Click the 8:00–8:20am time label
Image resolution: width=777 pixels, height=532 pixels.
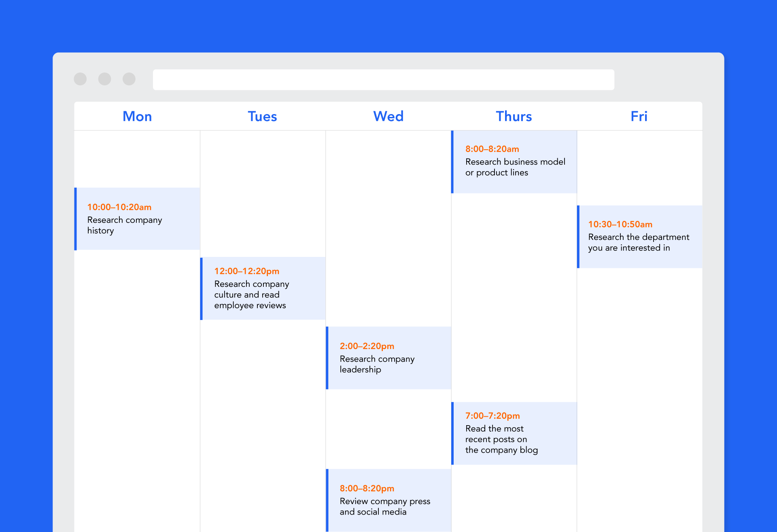pos(492,149)
